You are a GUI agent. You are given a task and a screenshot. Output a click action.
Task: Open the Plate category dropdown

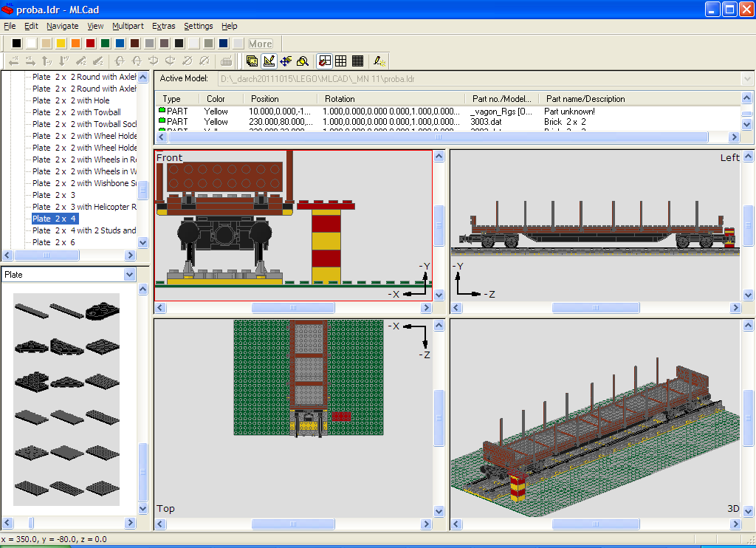pos(130,275)
